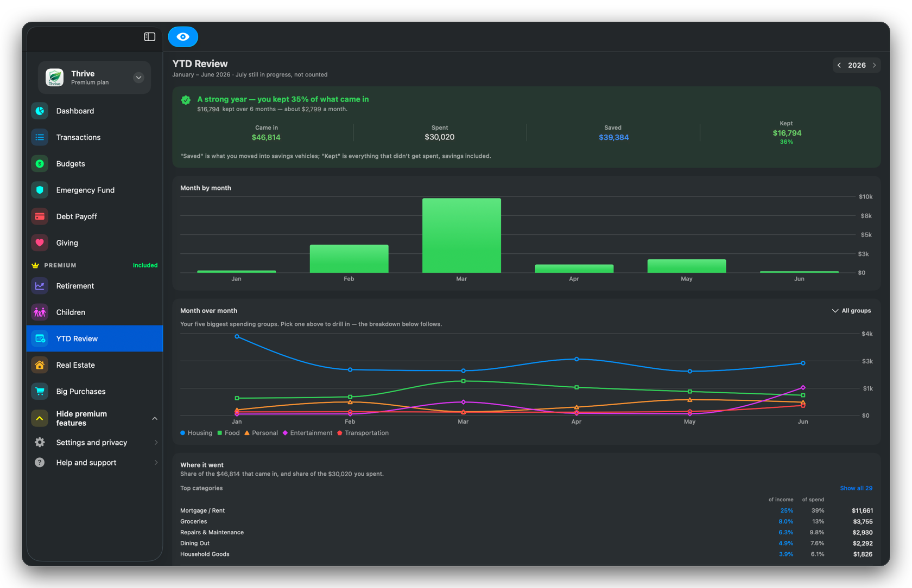This screenshot has width=912, height=588.
Task: Open Retirement via its chart icon
Action: [x=40, y=286]
